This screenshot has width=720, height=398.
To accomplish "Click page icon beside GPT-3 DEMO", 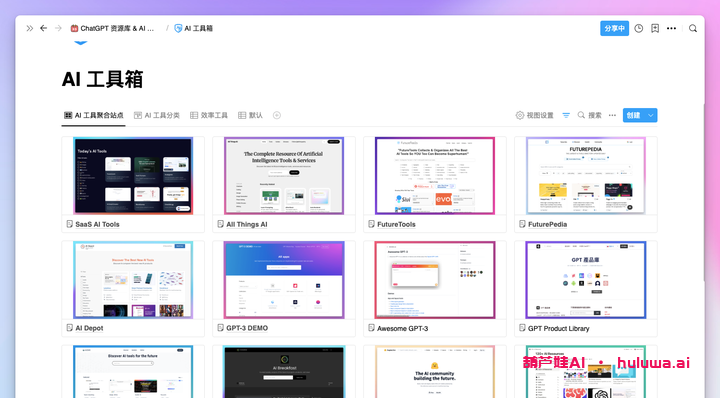I will click(x=220, y=328).
